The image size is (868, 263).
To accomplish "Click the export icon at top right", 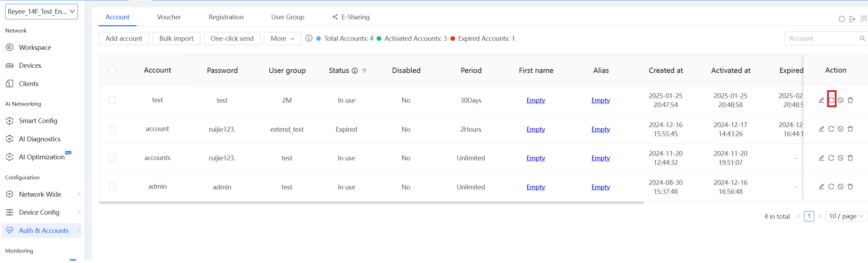I will point(852,19).
